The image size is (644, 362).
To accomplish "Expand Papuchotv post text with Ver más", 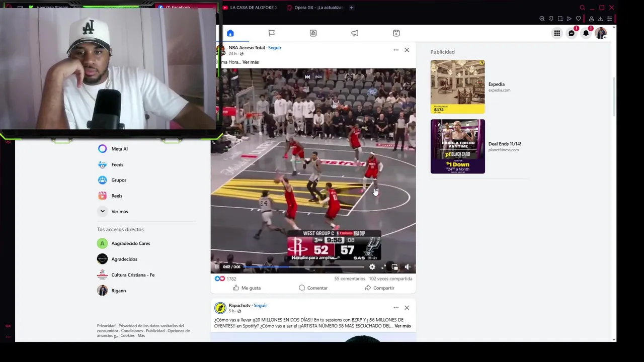I will coord(403,326).
